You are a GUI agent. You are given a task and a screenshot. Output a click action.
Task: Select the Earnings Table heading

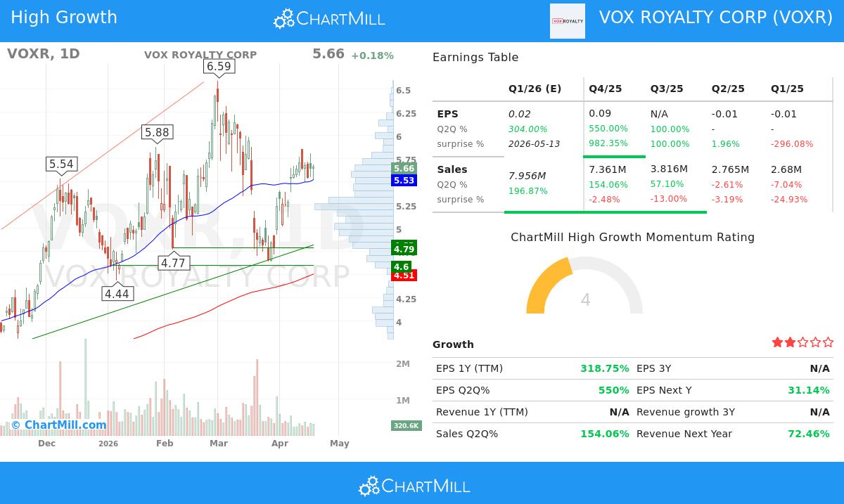[x=477, y=57]
